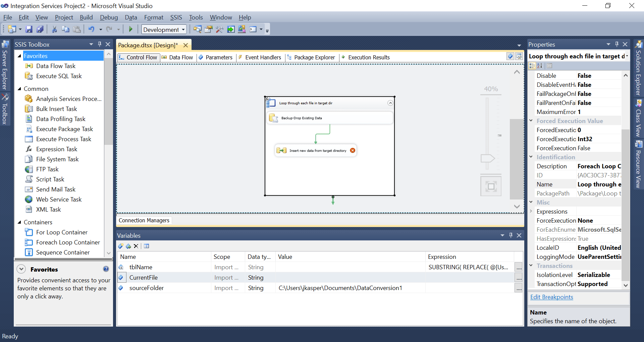This screenshot has height=342, width=644.
Task: Click the Properties panel scrollbar down arrow
Action: pos(626,285)
